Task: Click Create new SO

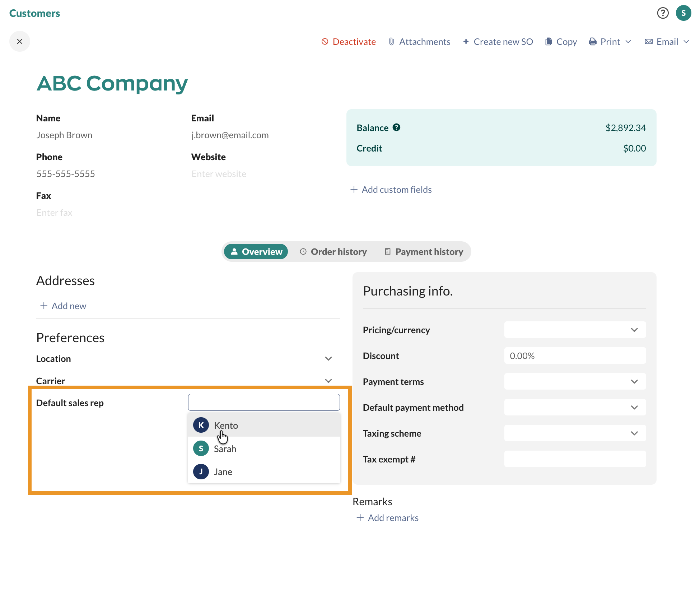Action: pos(498,42)
